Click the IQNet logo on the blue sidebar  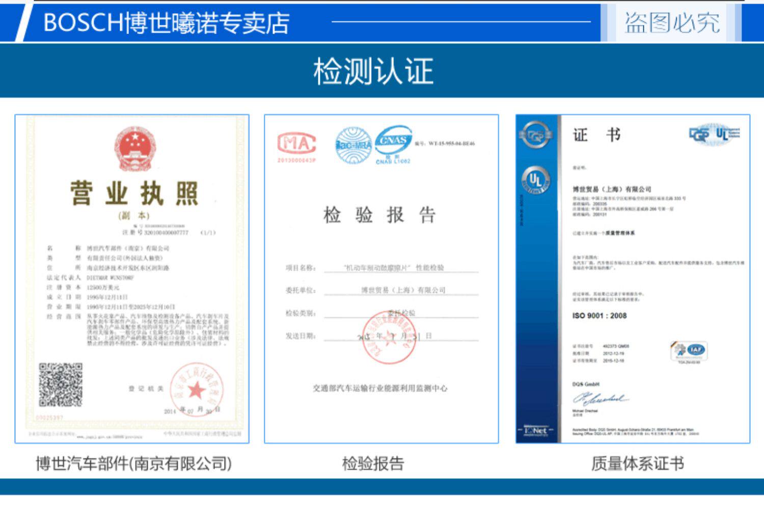[535, 431]
